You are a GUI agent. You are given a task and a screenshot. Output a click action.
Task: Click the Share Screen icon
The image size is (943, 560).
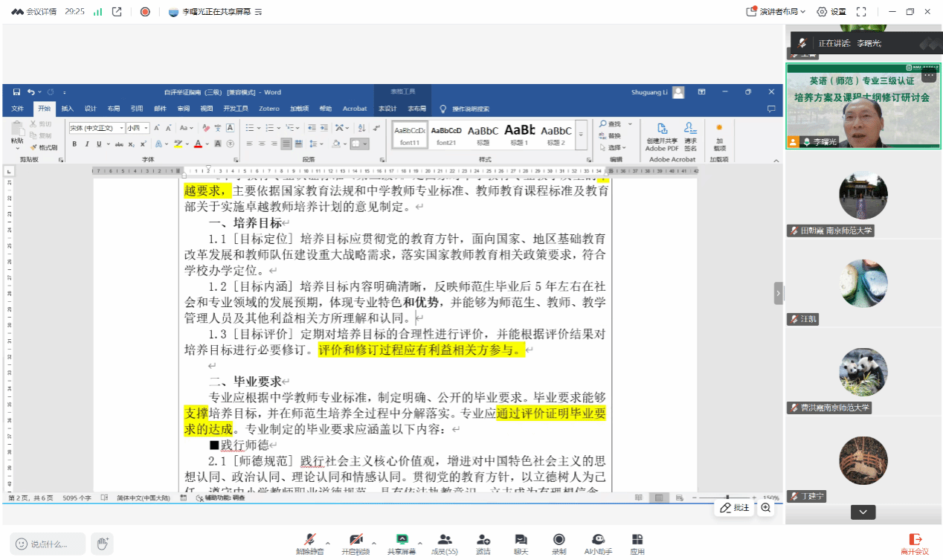click(402, 540)
